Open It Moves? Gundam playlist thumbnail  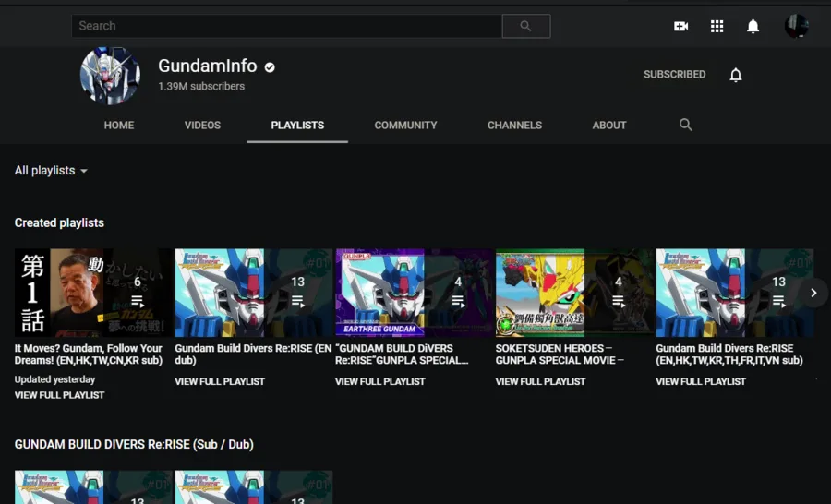tap(93, 293)
